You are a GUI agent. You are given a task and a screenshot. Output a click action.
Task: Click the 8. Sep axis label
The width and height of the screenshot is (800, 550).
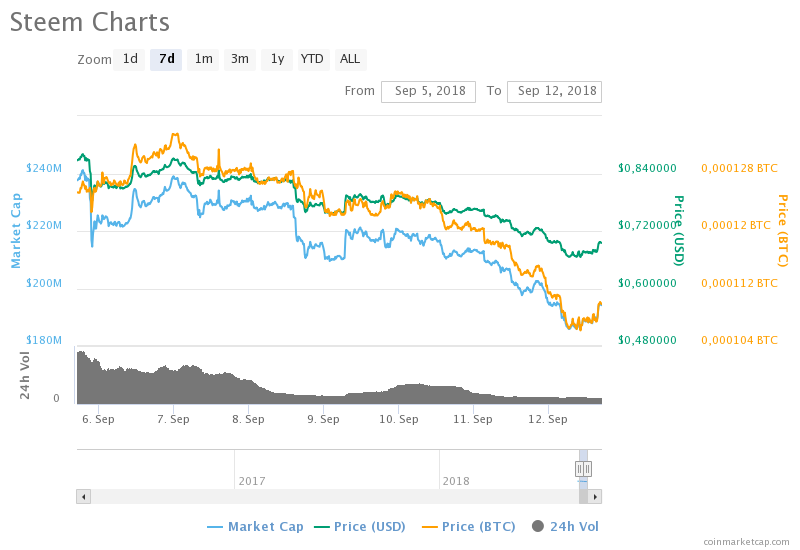tap(248, 419)
